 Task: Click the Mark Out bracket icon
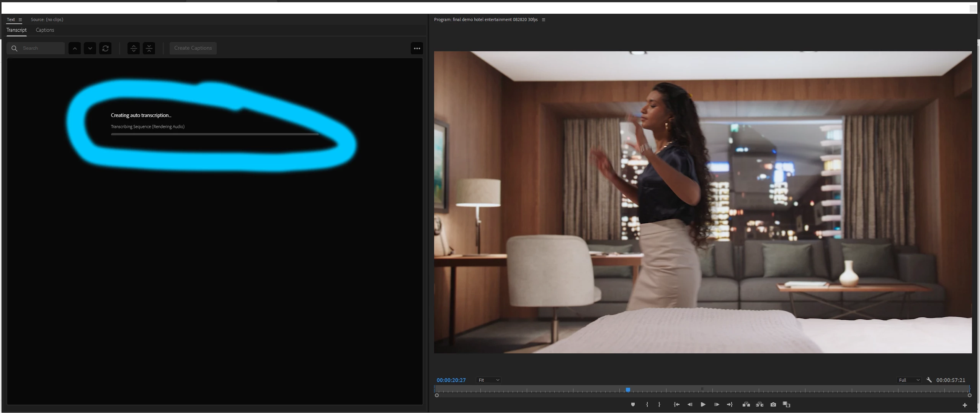pyautogui.click(x=659, y=405)
